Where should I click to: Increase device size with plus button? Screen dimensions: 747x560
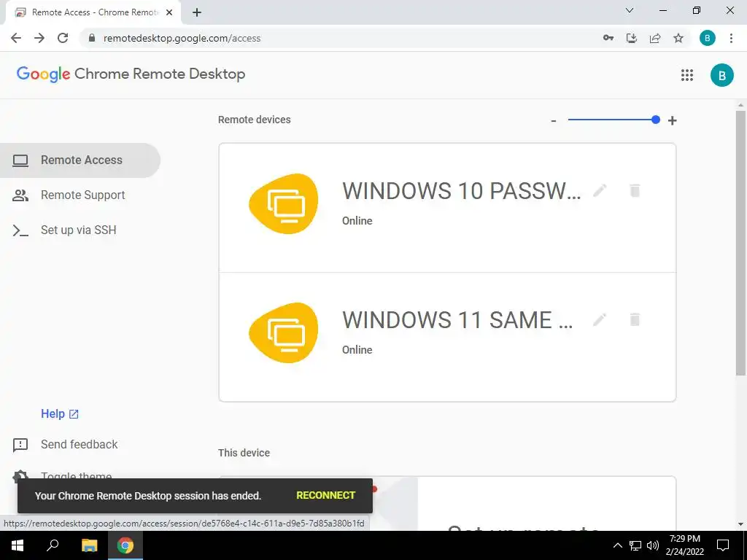[x=672, y=120]
